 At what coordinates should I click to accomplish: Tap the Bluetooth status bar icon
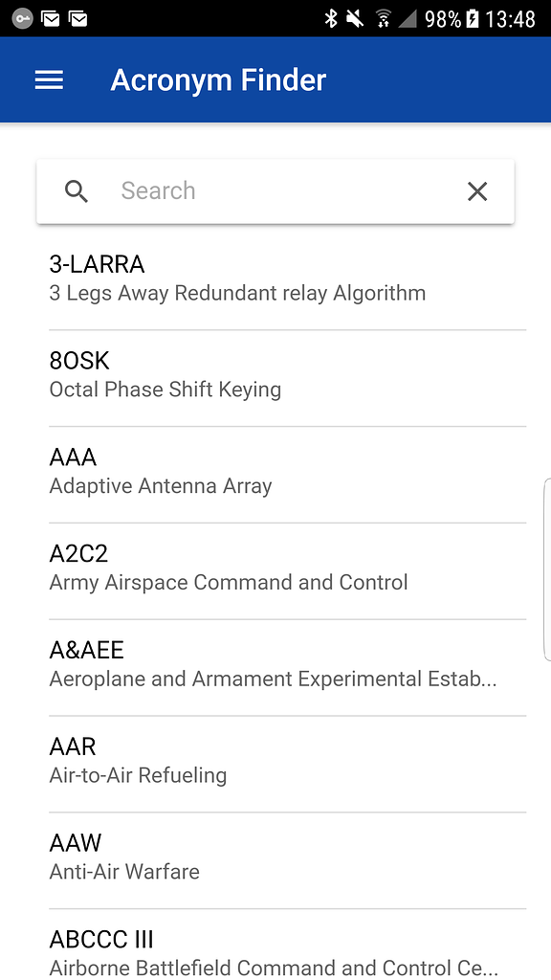pyautogui.click(x=330, y=19)
